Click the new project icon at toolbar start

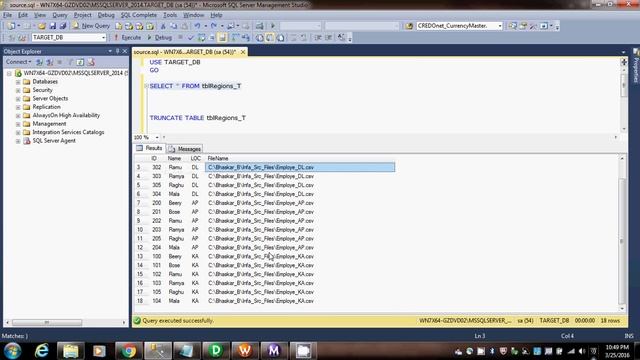coord(11,26)
